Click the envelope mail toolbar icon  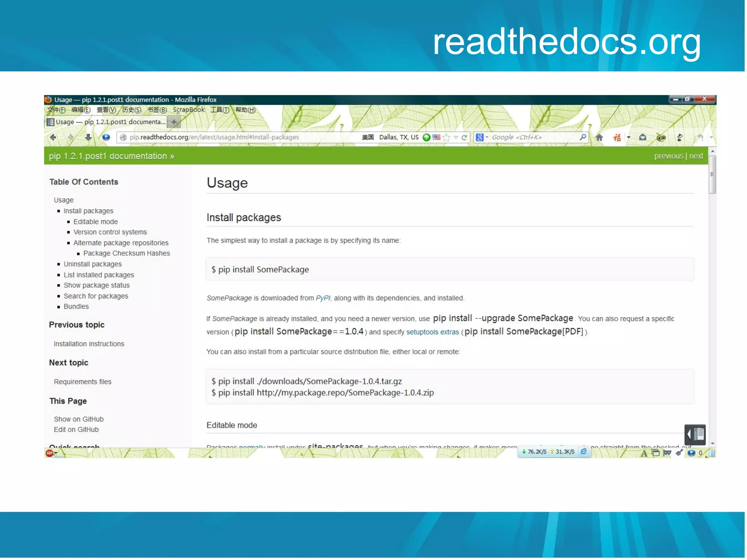coord(643,137)
